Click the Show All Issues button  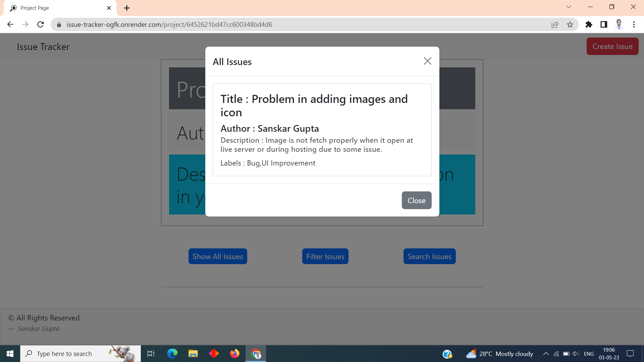217,256
